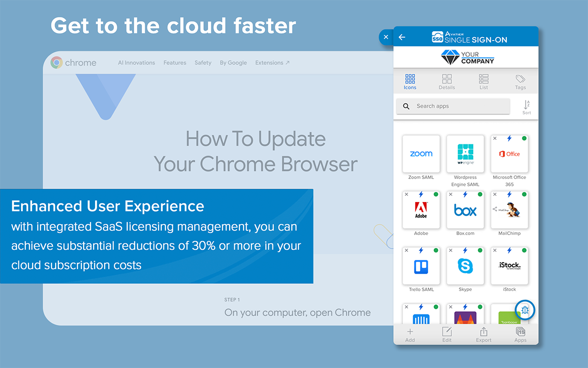Click the lightning bolt on iStock tile

(x=509, y=251)
